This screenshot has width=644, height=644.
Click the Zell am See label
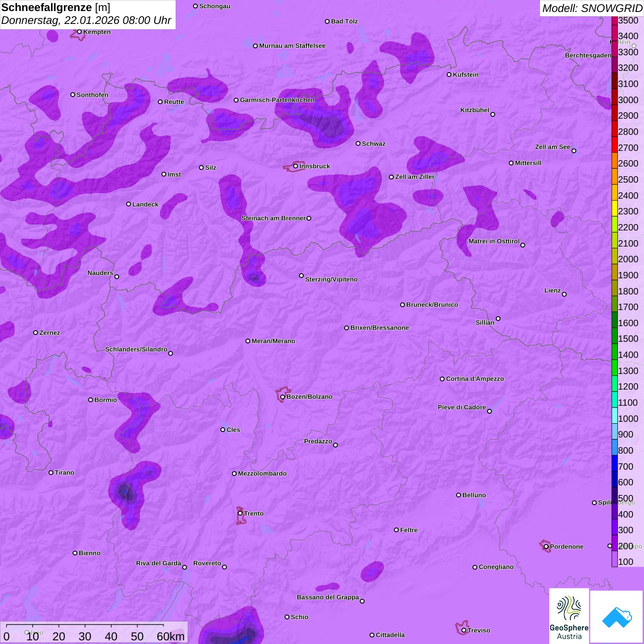pyautogui.click(x=552, y=147)
